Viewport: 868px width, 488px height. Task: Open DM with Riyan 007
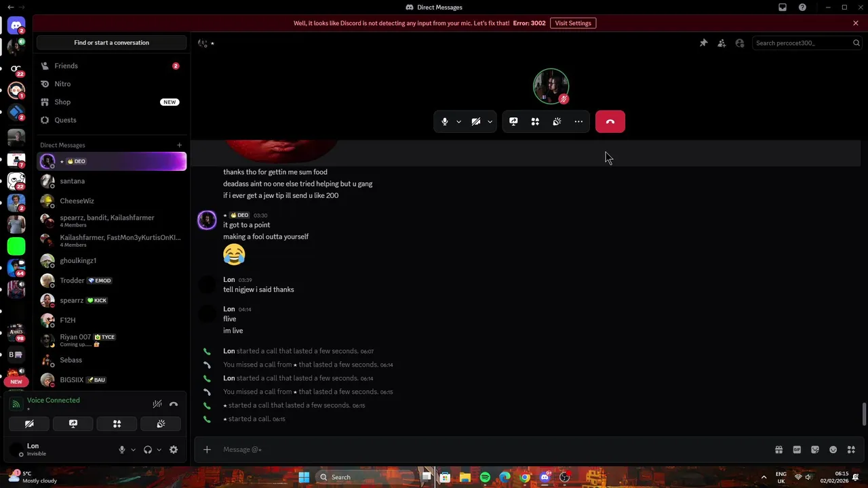tap(111, 340)
